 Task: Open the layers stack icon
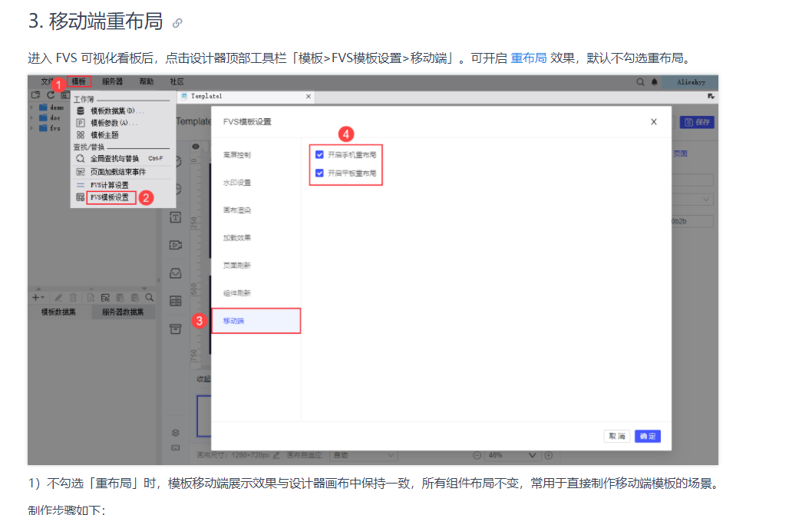pyautogui.click(x=176, y=433)
